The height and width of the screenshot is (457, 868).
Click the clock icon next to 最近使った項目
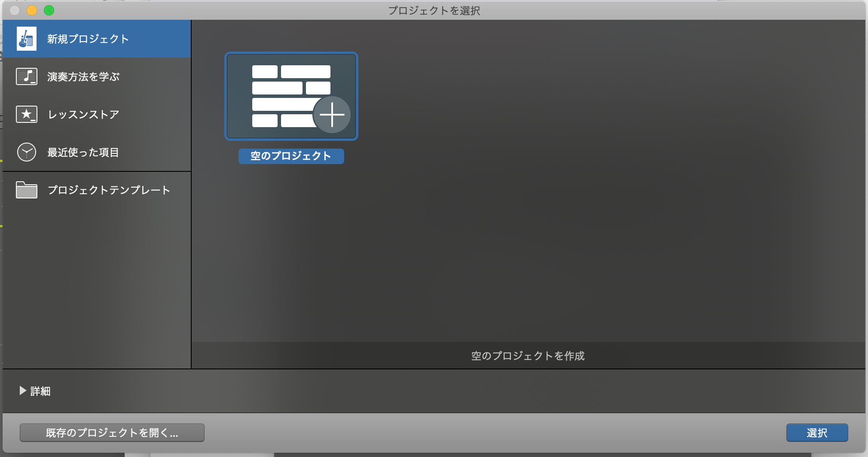[26, 152]
